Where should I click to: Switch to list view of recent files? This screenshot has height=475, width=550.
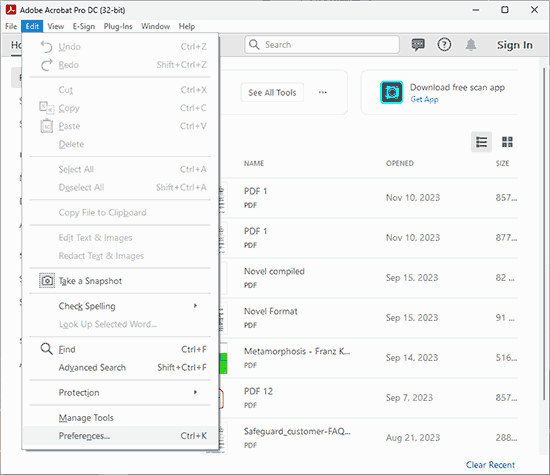pyautogui.click(x=481, y=142)
